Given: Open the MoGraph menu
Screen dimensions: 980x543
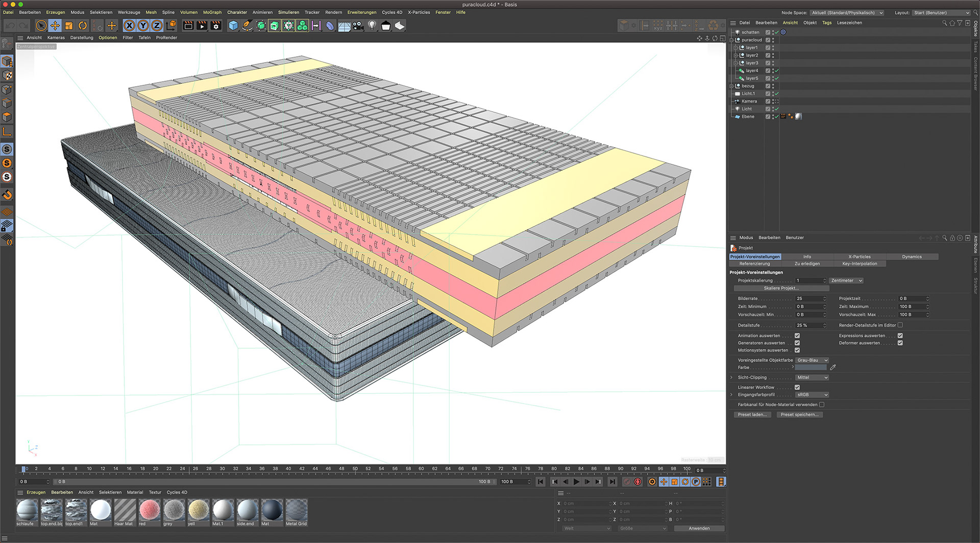Looking at the screenshot, I should [212, 12].
